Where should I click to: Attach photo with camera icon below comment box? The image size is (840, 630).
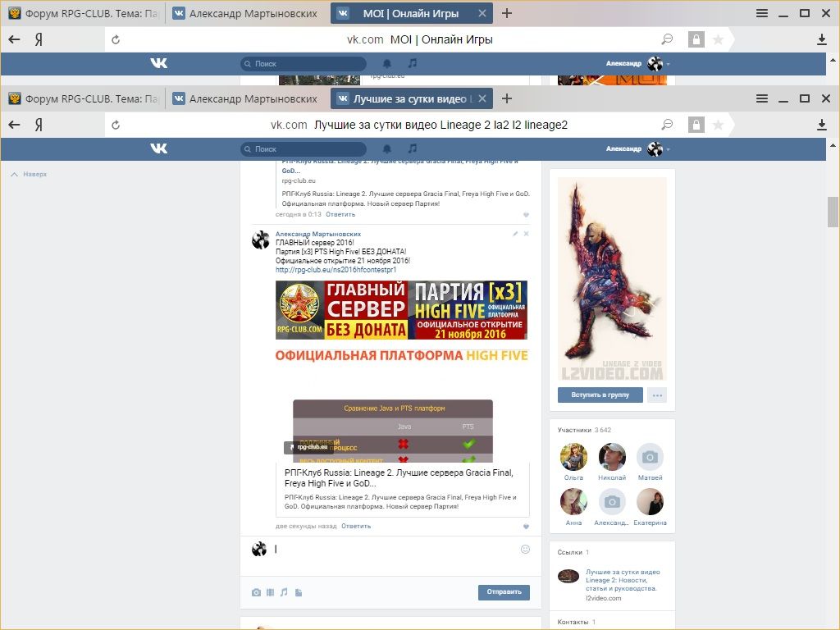tap(256, 592)
